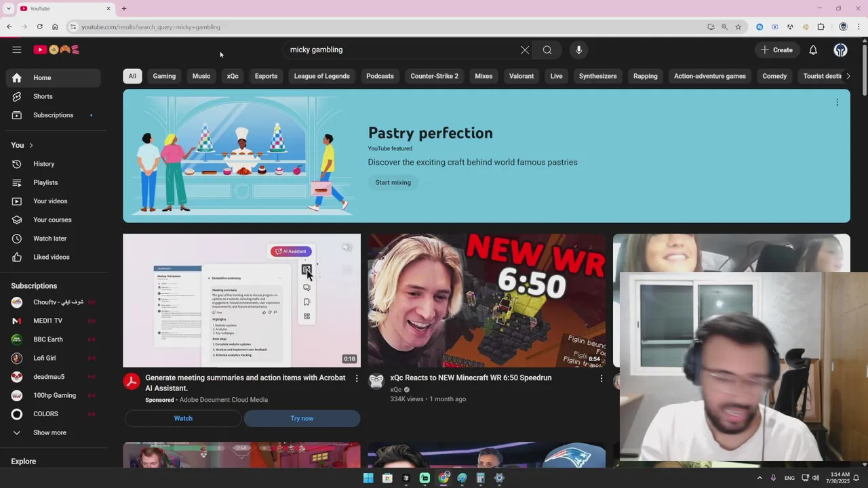Select the xQc filter chip
The image size is (868, 488).
point(233,76)
